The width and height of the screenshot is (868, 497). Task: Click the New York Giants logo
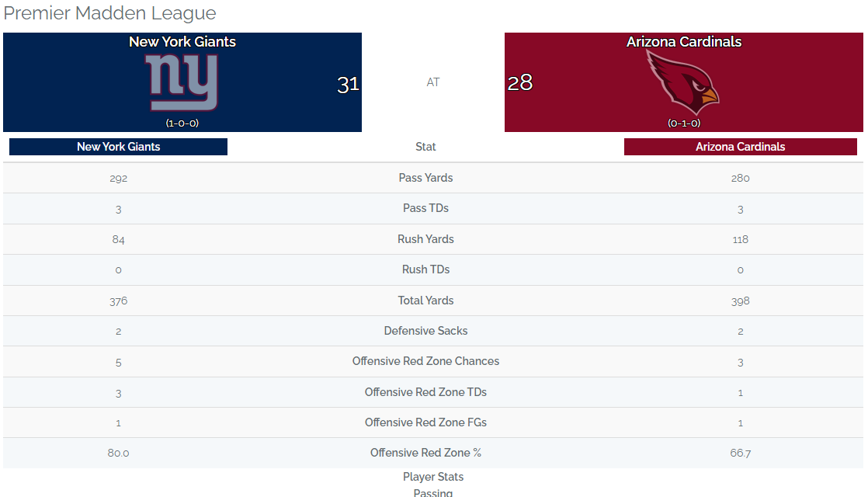[x=183, y=82]
